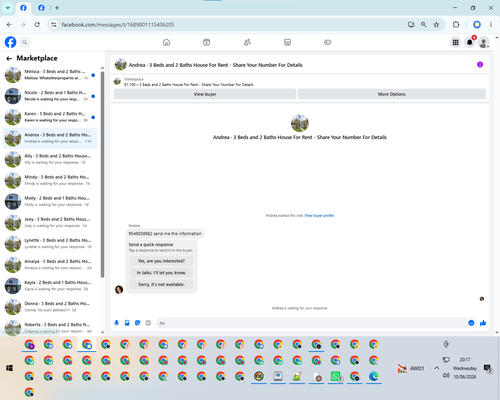This screenshot has height=400, width=500.
Task: Open the Marketplace storefront icon
Action: click(x=287, y=42)
